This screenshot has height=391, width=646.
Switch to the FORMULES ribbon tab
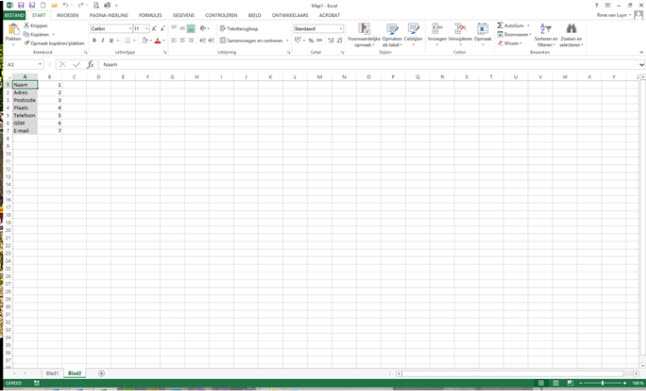(x=150, y=15)
